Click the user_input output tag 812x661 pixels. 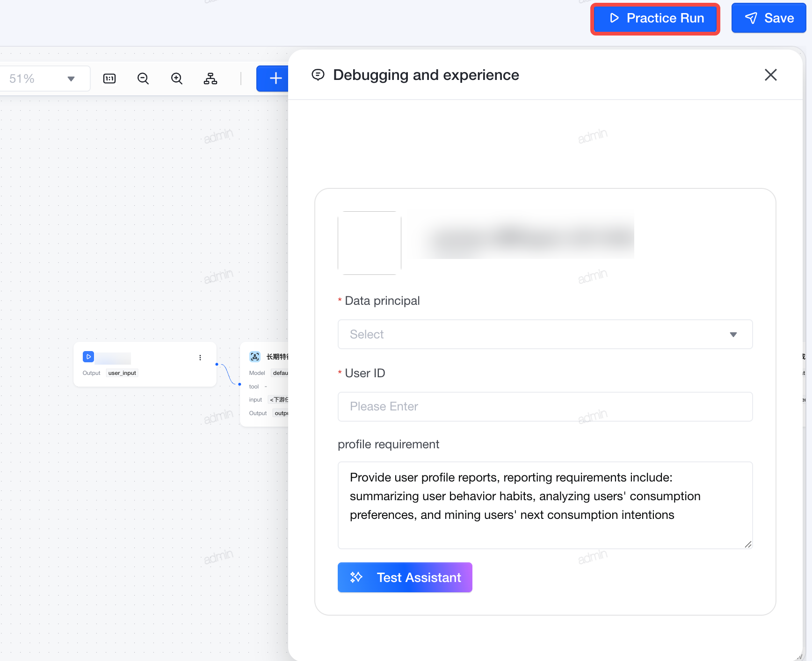(122, 373)
